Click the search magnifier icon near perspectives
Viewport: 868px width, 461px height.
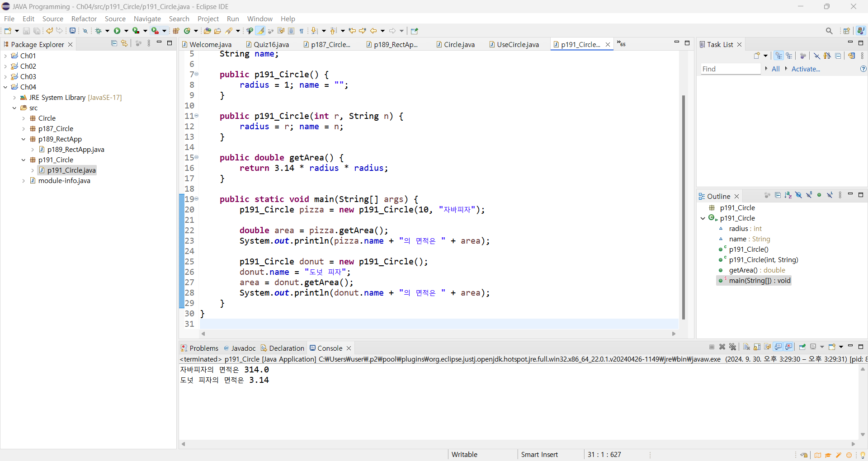829,31
